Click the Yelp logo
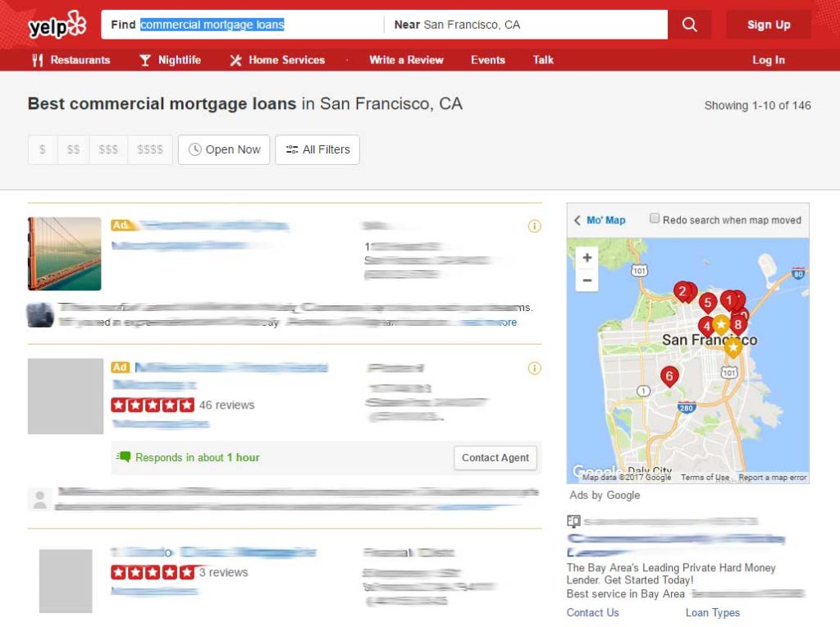Viewport: 840px width, 627px height. (x=57, y=25)
